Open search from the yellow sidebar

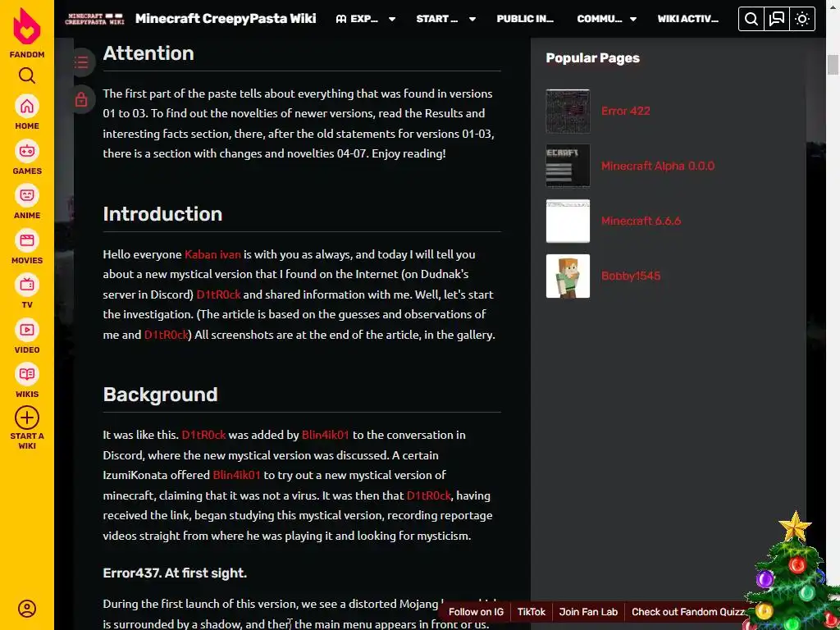click(27, 75)
